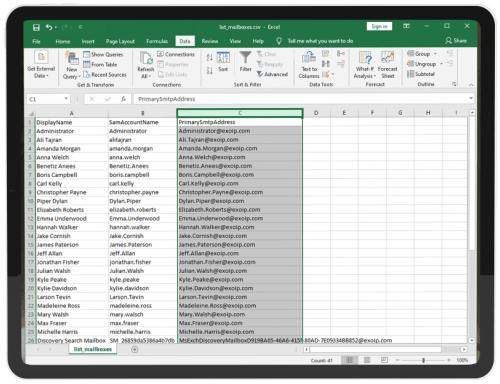Sort column Z to A descending

(209, 71)
